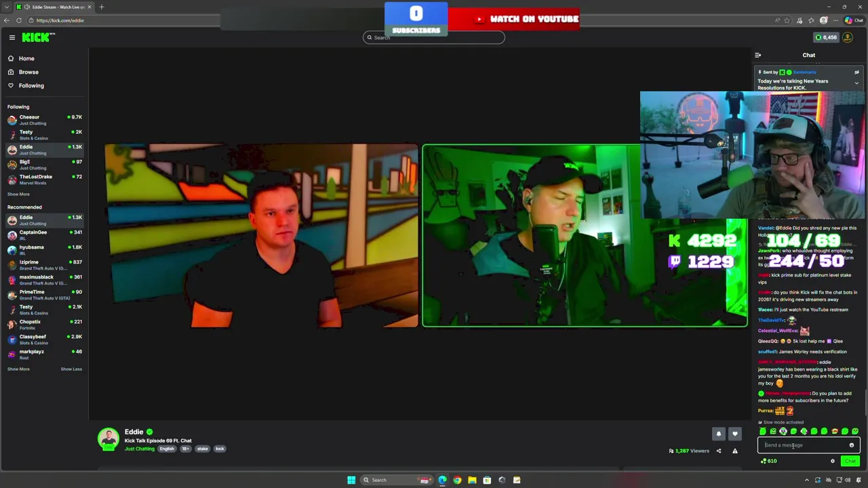Click Eddie's streamer avatar below video
Viewport: 868px width, 488px height.
click(108, 439)
